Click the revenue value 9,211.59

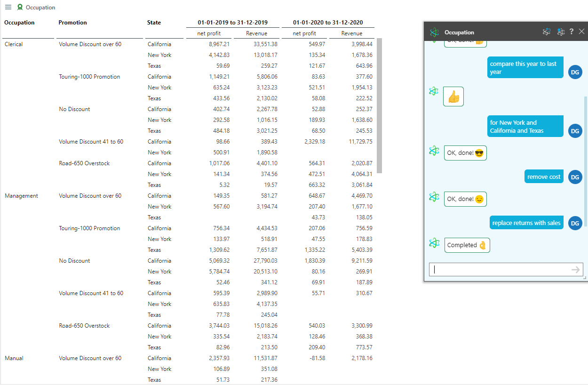pos(362,261)
